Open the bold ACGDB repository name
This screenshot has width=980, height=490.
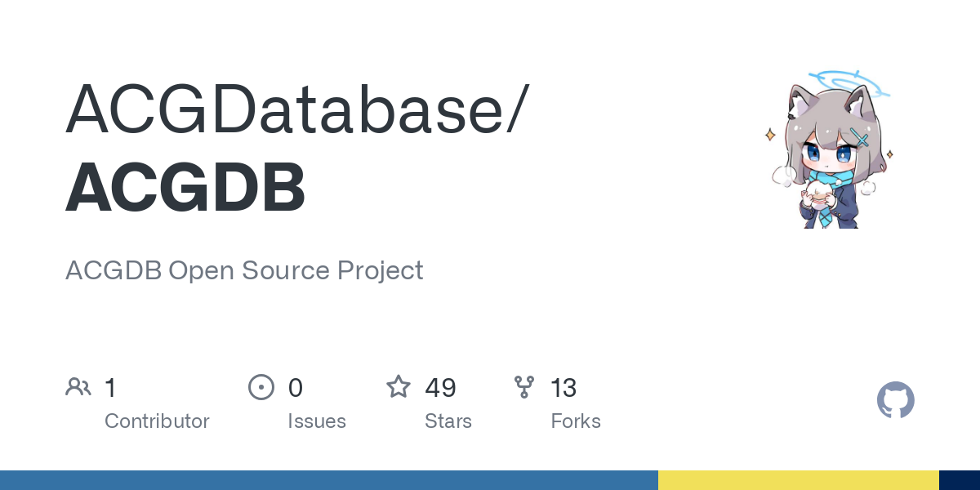185,187
